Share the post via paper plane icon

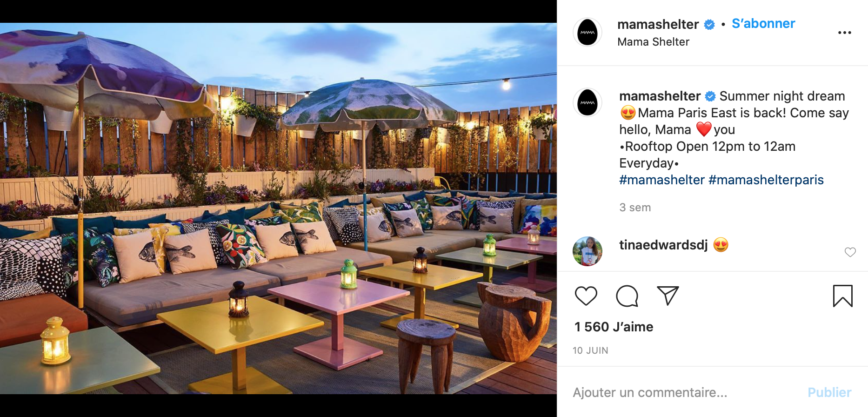coord(668,296)
